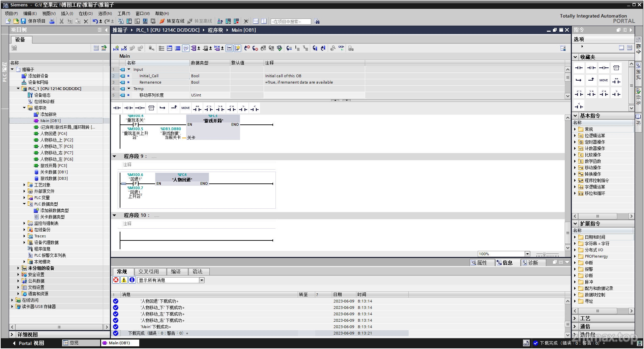The height and width of the screenshot is (349, 644).
Task: Click the cross-reference search icon beside project search
Action: 317,21
